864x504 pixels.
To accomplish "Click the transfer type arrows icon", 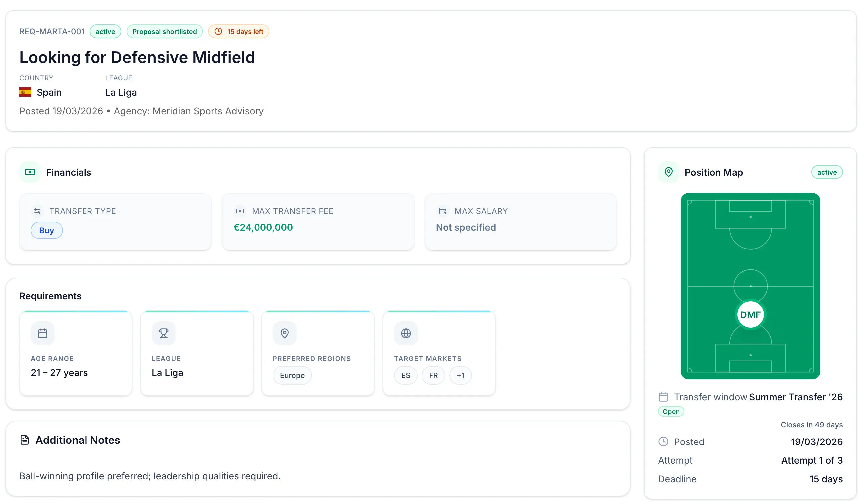I will pyautogui.click(x=37, y=211).
